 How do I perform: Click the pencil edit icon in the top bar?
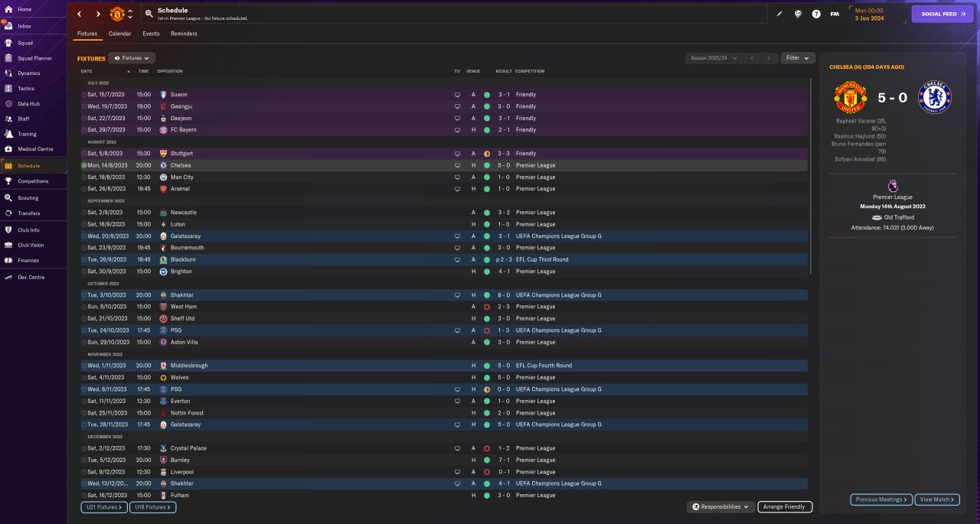pyautogui.click(x=779, y=14)
